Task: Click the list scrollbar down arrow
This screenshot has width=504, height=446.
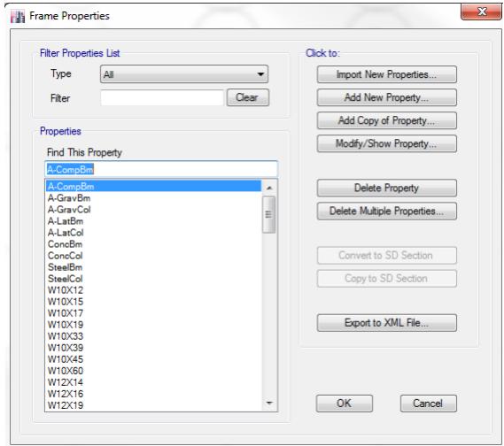Action: 269,403
